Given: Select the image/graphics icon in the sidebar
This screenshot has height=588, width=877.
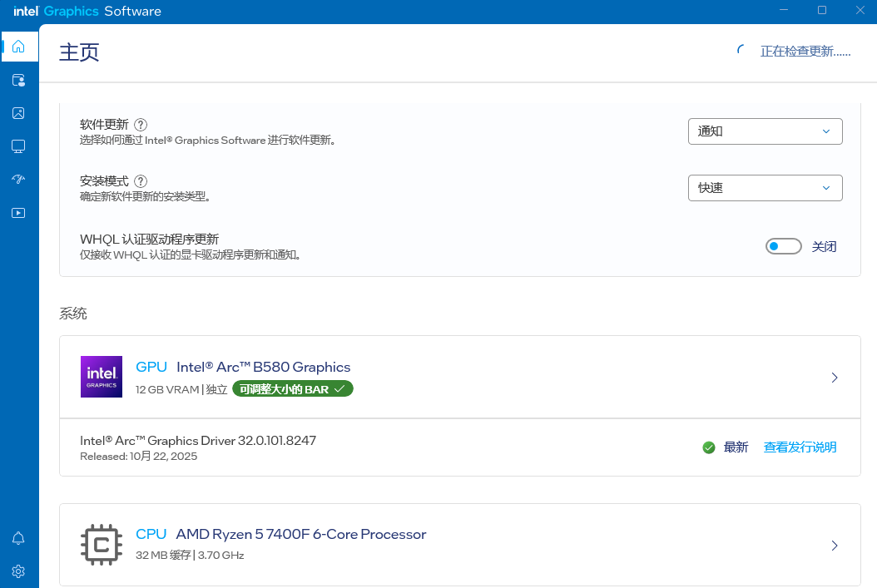Looking at the screenshot, I should click(18, 113).
